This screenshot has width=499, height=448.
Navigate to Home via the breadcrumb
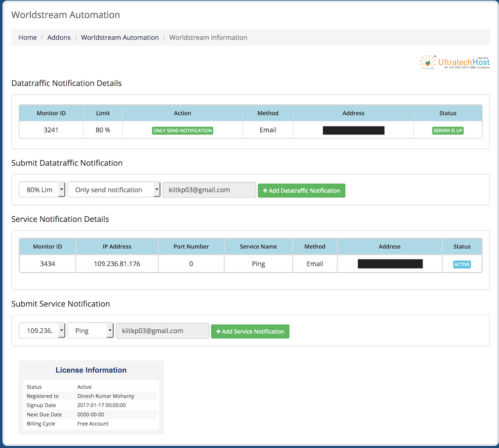(27, 37)
